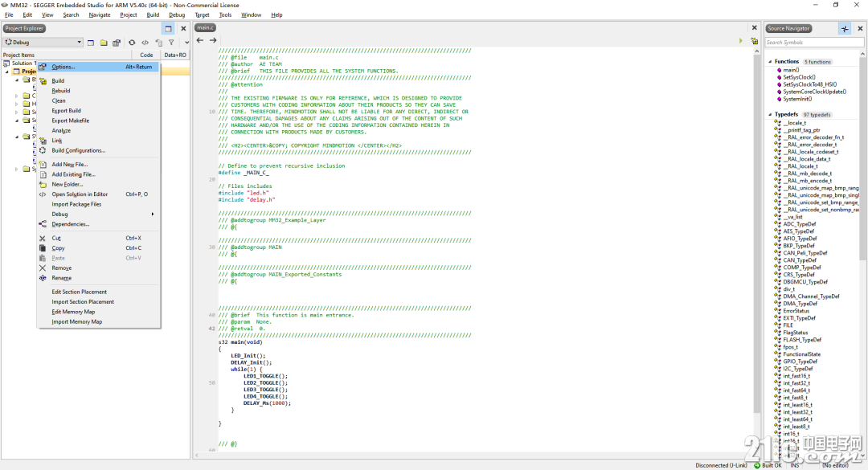868x470 pixels.
Task: Collapse the Functions group
Action: pos(770,61)
